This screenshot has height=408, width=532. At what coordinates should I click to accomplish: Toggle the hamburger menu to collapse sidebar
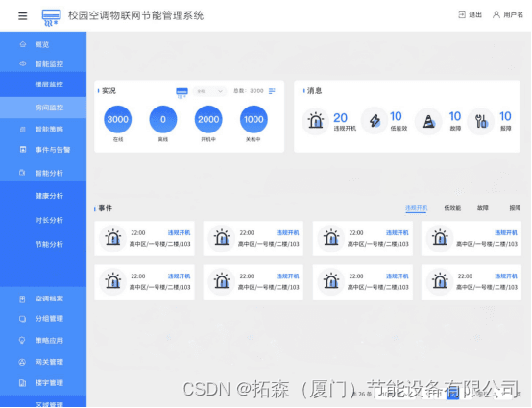point(23,15)
